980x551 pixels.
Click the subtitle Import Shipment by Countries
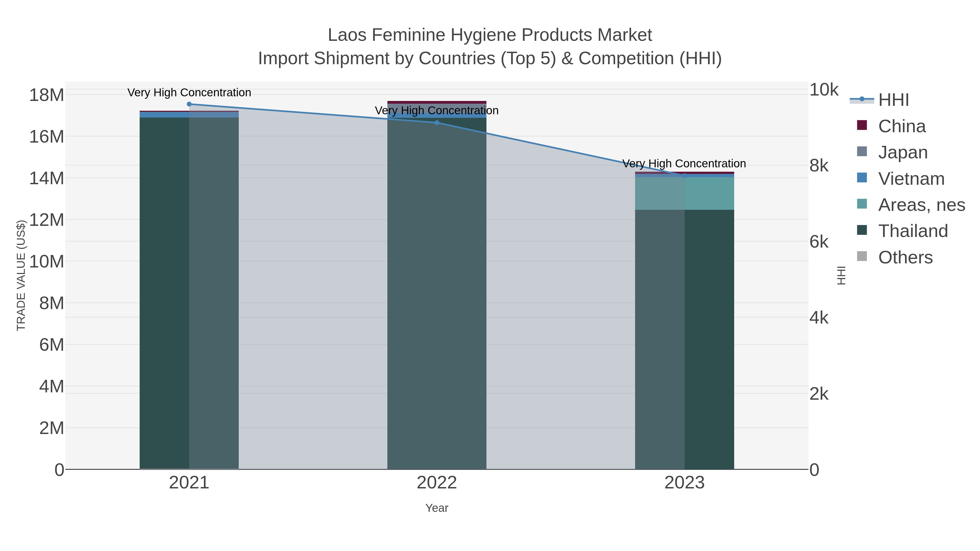(x=378, y=59)
